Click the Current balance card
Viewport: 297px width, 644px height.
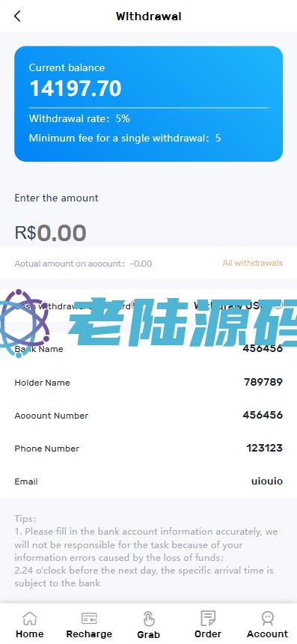point(148,103)
